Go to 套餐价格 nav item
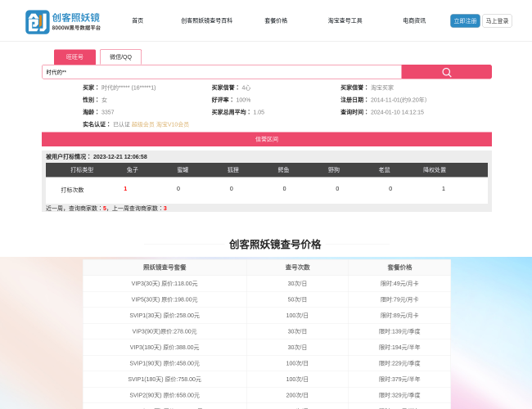 coord(276,20)
